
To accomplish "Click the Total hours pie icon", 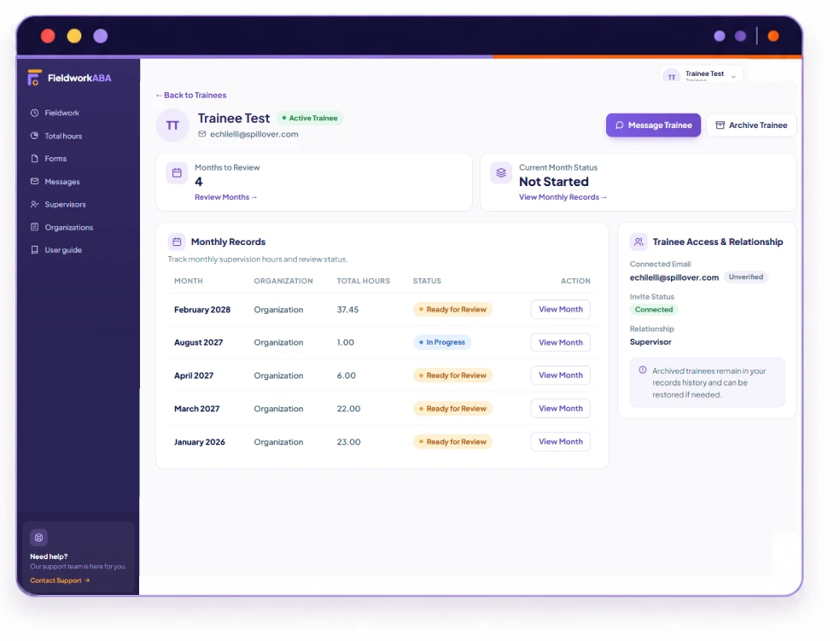I will pyautogui.click(x=35, y=136).
